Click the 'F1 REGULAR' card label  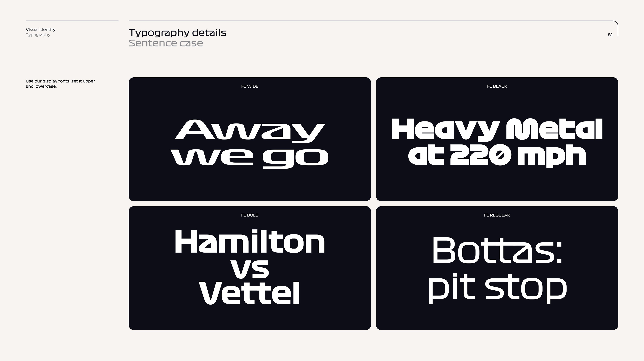click(x=497, y=215)
